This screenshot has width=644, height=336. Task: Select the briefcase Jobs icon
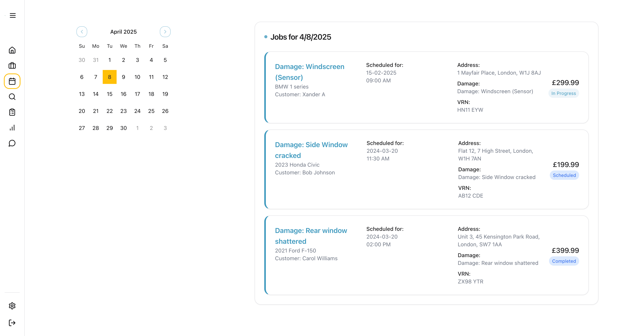pyautogui.click(x=12, y=66)
